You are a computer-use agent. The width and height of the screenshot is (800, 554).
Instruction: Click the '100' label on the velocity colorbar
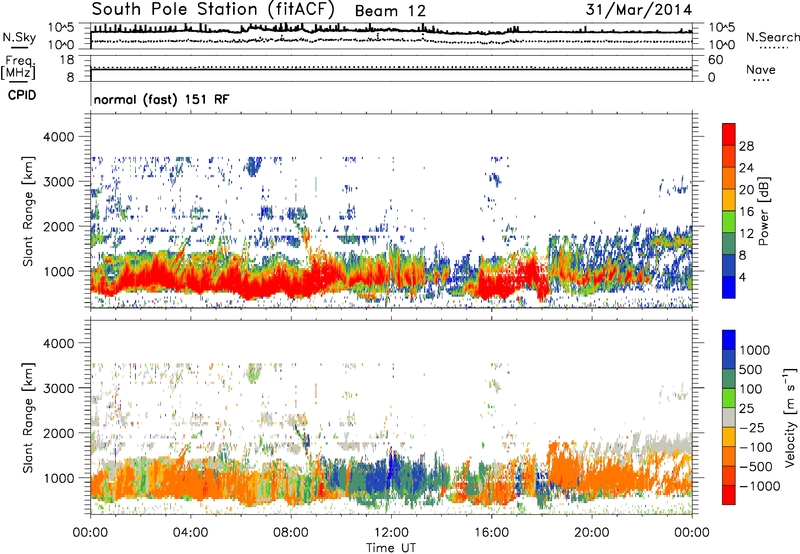tap(751, 389)
